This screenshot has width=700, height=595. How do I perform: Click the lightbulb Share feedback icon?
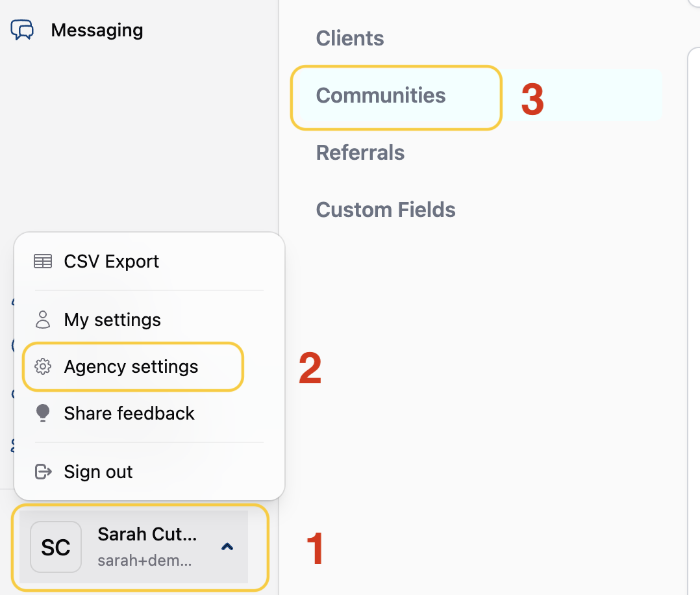(43, 413)
